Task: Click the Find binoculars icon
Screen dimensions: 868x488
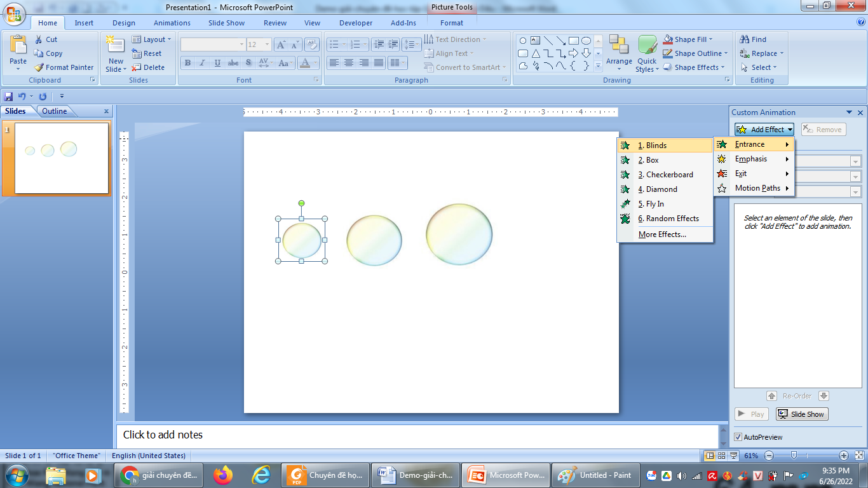Action: [745, 39]
